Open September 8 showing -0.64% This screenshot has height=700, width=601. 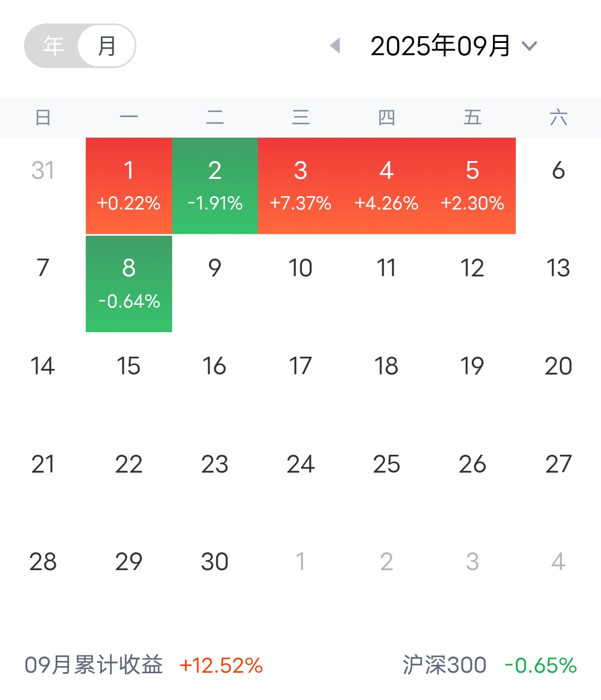(x=129, y=284)
